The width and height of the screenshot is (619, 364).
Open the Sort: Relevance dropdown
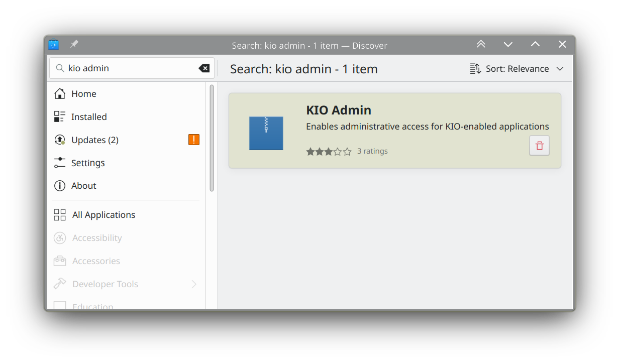coord(517,69)
